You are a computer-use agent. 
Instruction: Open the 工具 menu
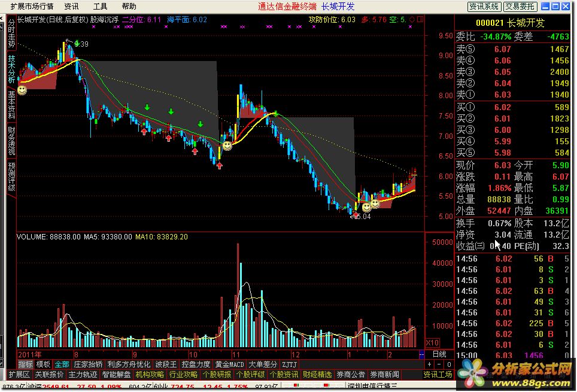(100, 6)
